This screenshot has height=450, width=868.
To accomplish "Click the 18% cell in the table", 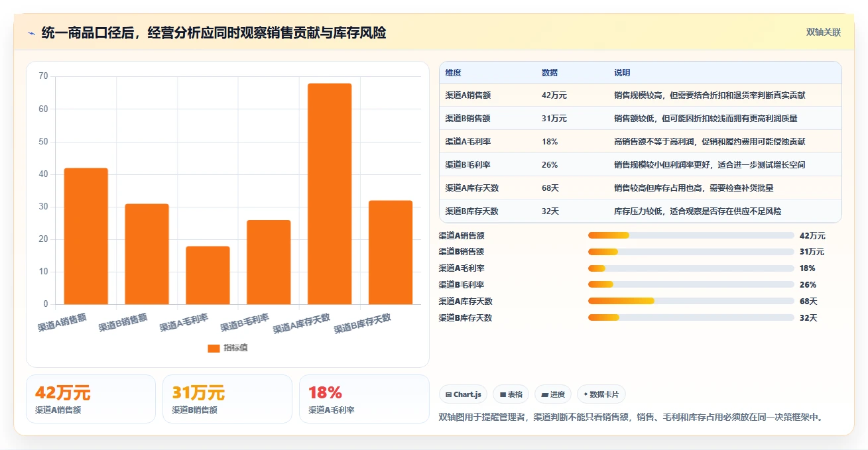I will (550, 142).
